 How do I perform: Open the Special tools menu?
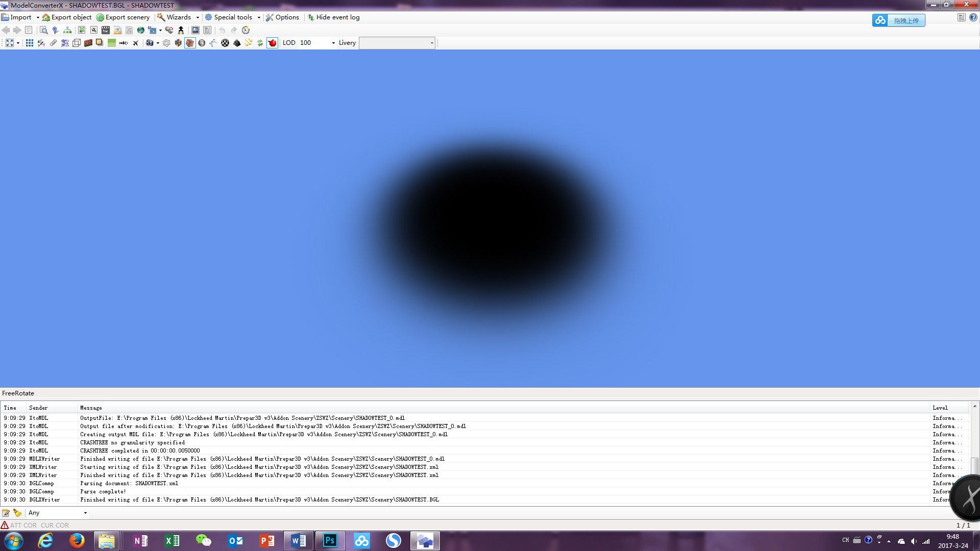point(233,17)
